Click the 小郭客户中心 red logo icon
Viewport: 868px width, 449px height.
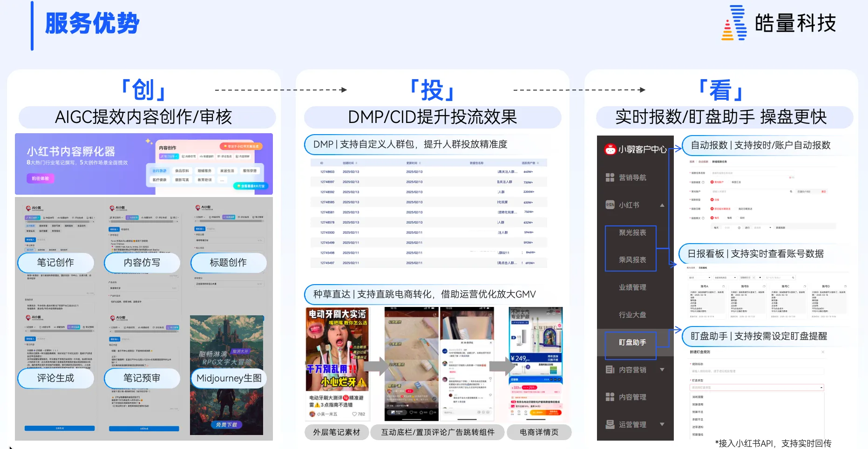pyautogui.click(x=610, y=150)
